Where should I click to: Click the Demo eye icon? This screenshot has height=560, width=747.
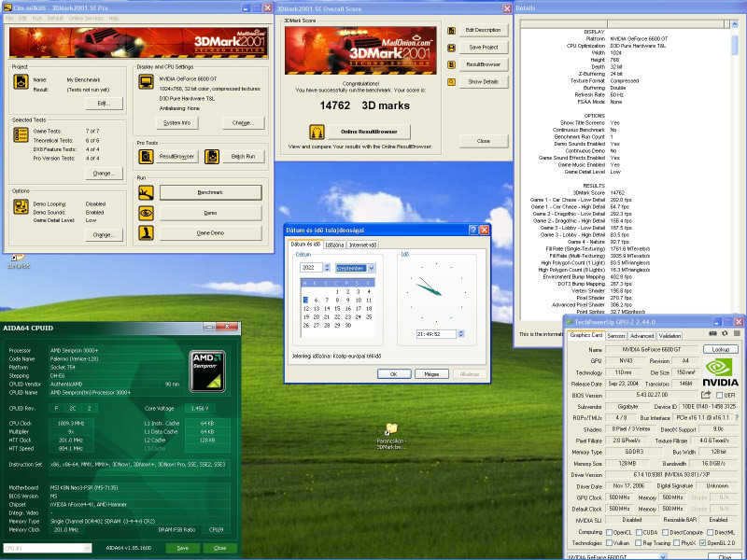[x=146, y=213]
